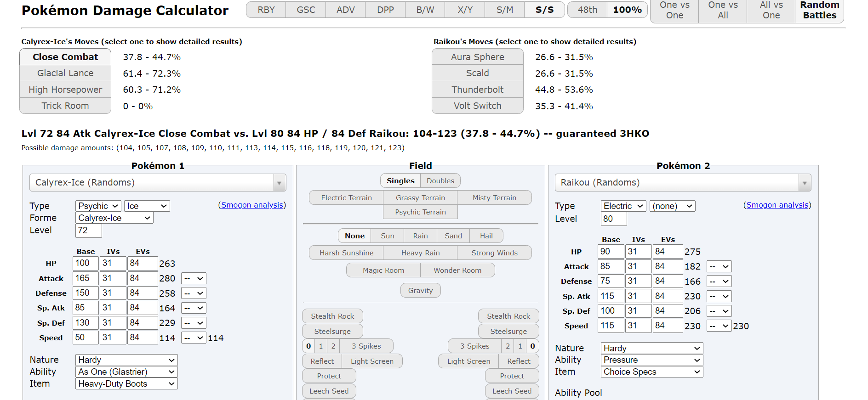Open the Raikou (Randoms) Pokémon selector

[x=683, y=182]
